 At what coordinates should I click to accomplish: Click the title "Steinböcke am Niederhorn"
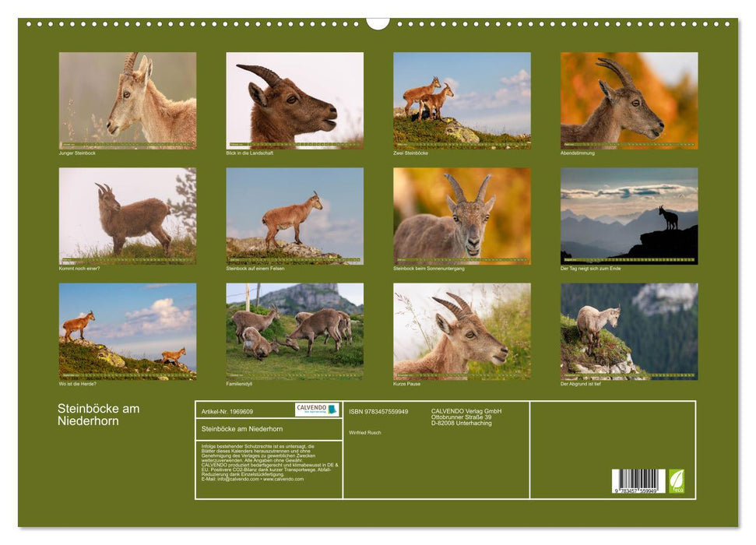[x=96, y=413]
